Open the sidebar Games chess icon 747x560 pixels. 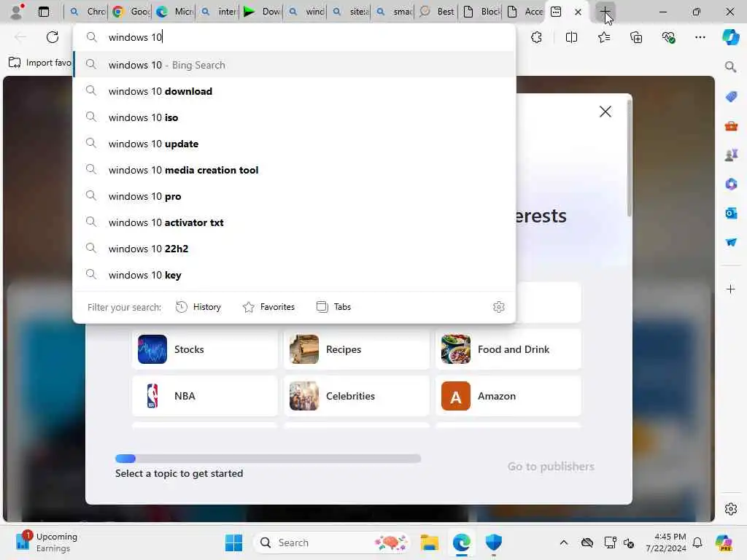click(x=731, y=155)
